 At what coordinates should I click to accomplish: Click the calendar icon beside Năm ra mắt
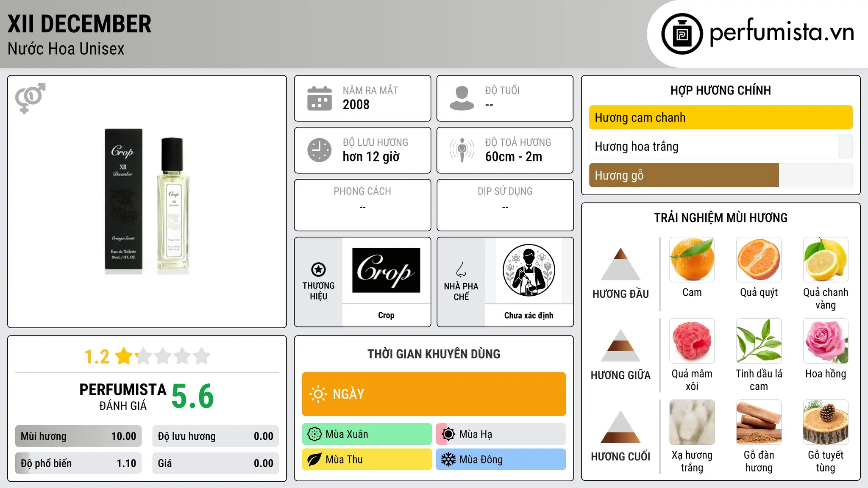[x=320, y=98]
